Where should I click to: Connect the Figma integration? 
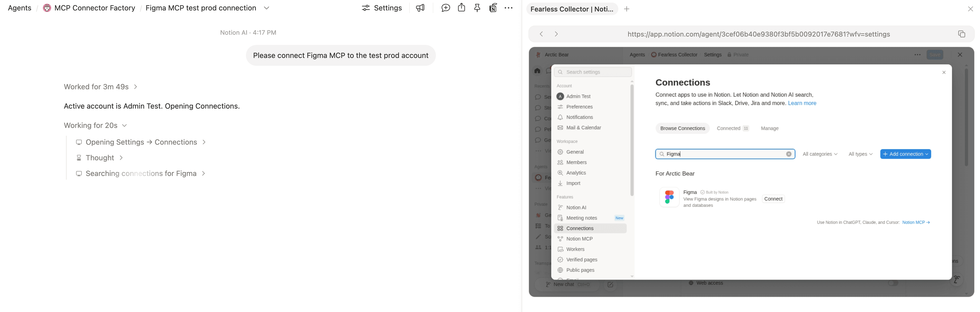774,199
